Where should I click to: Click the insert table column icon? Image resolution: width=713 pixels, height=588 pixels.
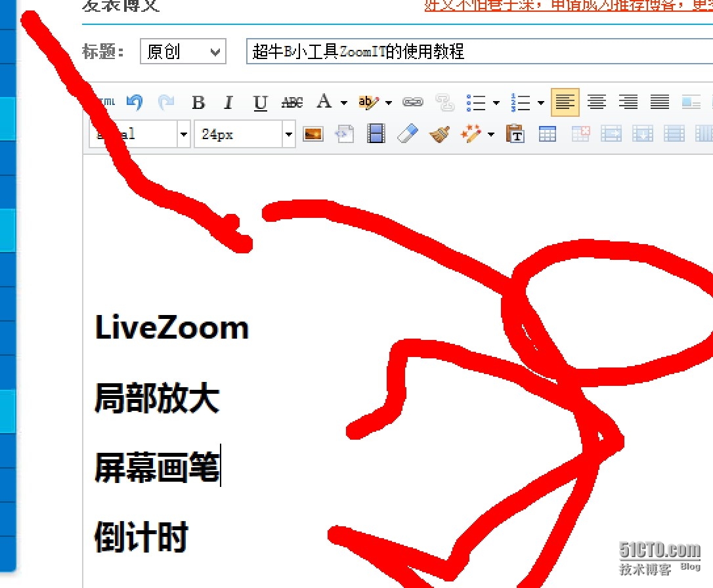coord(611,134)
